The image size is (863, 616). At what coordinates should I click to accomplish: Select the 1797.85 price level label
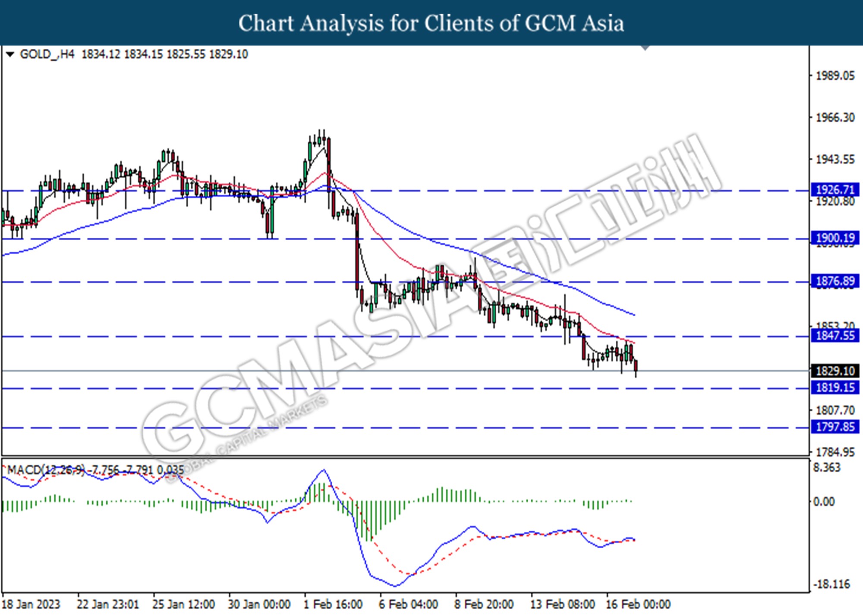click(x=835, y=427)
